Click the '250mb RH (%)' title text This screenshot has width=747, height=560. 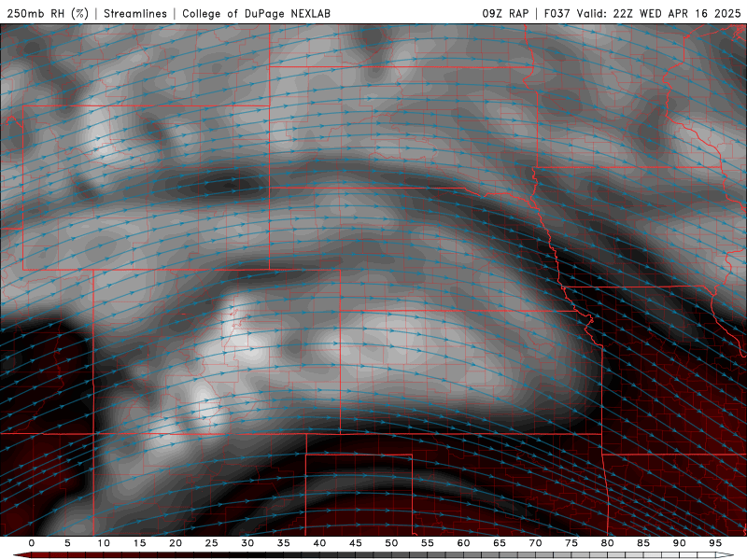[x=48, y=13]
